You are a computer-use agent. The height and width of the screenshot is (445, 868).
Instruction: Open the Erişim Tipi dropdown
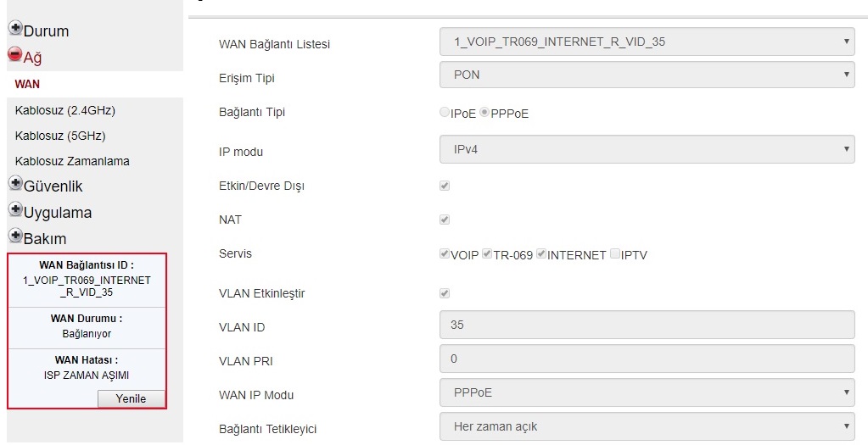pos(647,75)
